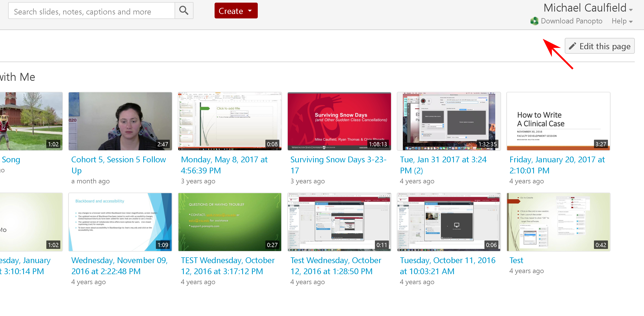Open the Questions or Having Trouble thumbnail

[x=230, y=222]
